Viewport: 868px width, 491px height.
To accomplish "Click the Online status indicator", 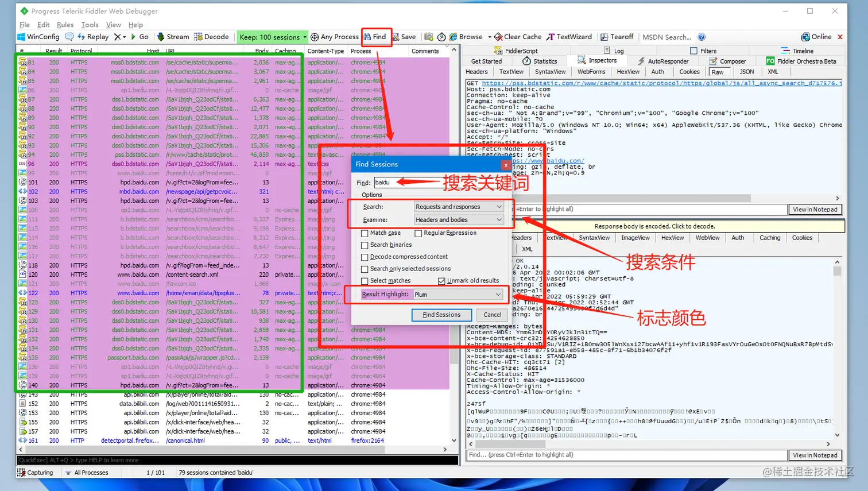I will pyautogui.click(x=816, y=37).
